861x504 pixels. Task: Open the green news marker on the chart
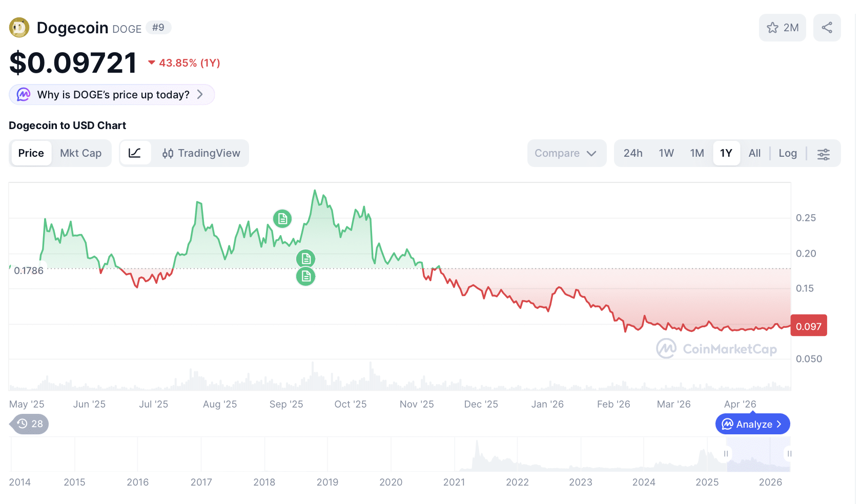[x=283, y=219]
